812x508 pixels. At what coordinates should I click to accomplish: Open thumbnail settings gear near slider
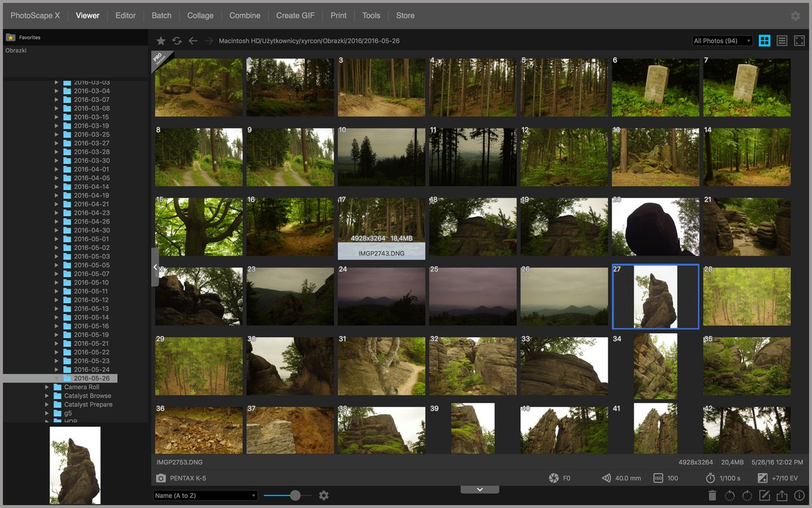[324, 495]
